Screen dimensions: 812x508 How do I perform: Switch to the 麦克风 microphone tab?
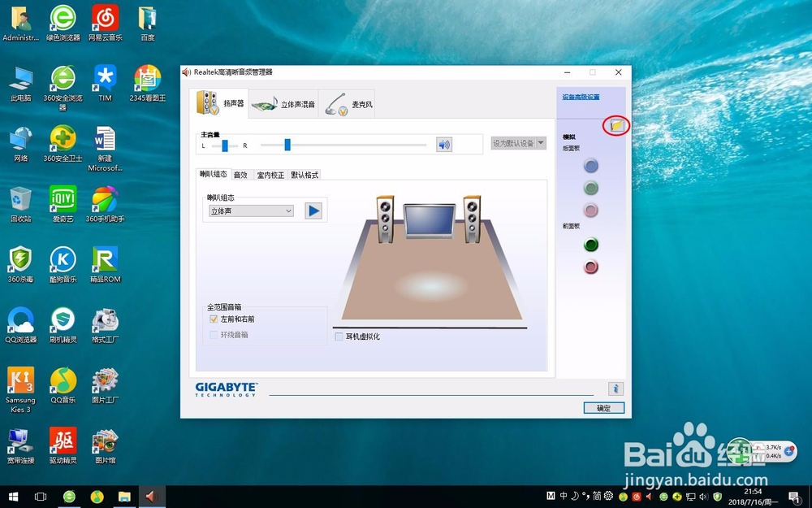coord(347,104)
